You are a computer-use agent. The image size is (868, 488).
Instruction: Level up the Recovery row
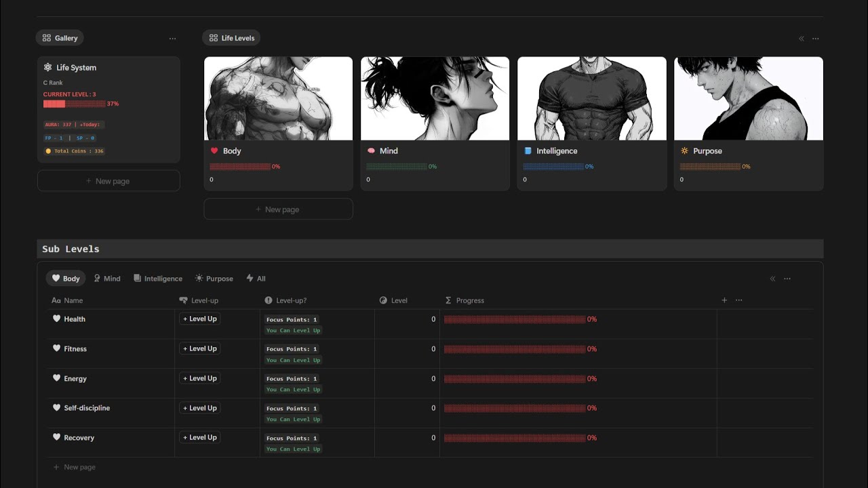(199, 437)
